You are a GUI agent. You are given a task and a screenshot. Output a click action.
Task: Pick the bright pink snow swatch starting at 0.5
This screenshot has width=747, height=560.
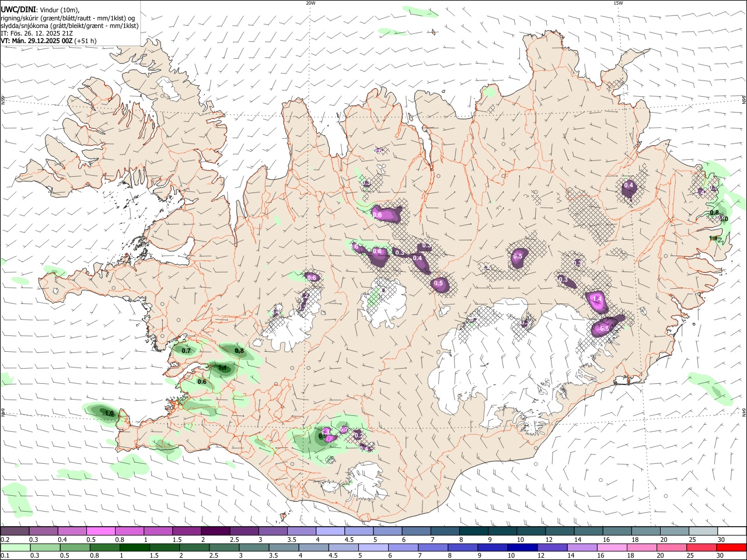100,531
